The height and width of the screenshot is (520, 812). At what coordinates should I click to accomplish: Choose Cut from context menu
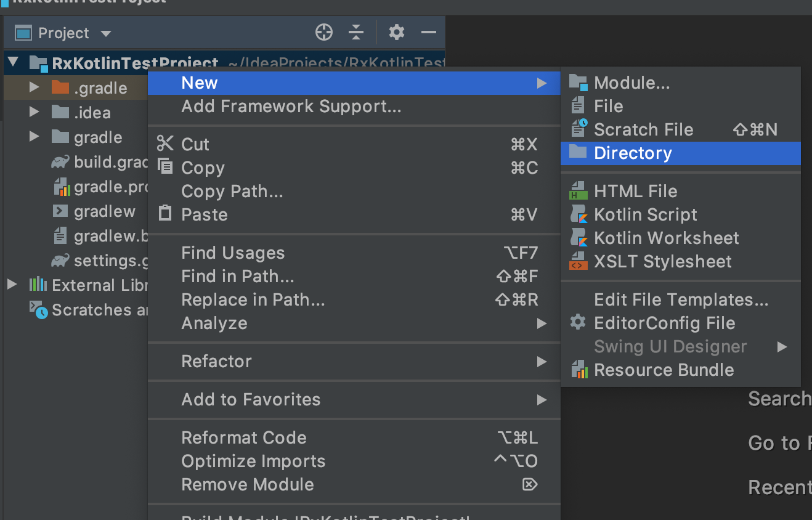[x=354, y=144]
